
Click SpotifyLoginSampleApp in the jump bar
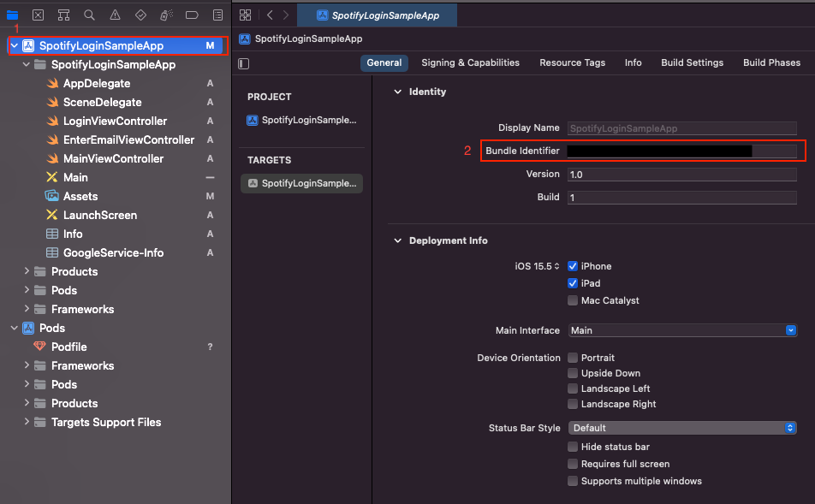tap(301, 39)
